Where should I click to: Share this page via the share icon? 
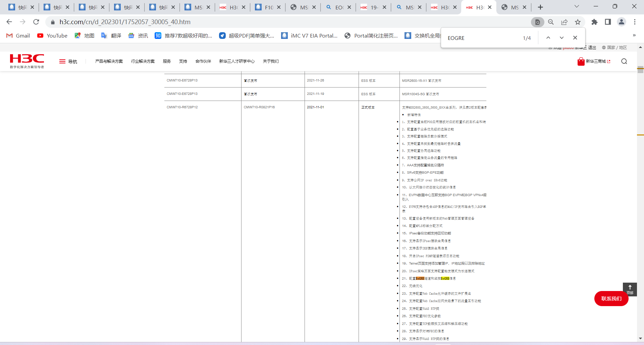[564, 22]
